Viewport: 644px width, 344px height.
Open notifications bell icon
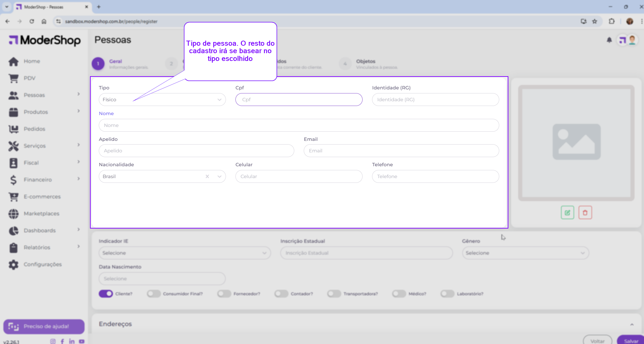point(609,40)
